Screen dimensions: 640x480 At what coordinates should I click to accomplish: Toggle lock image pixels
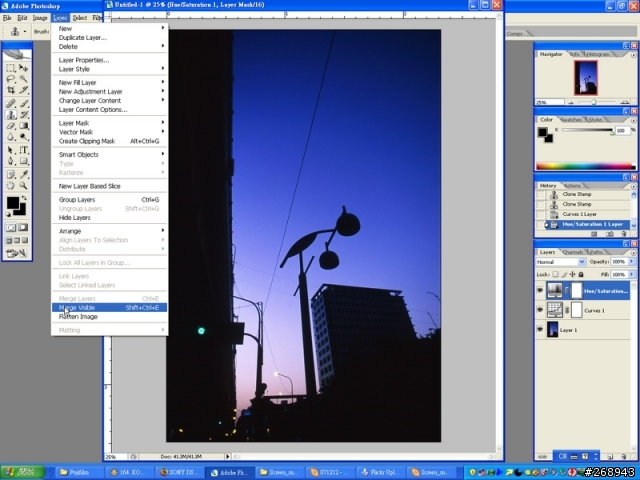(564, 274)
